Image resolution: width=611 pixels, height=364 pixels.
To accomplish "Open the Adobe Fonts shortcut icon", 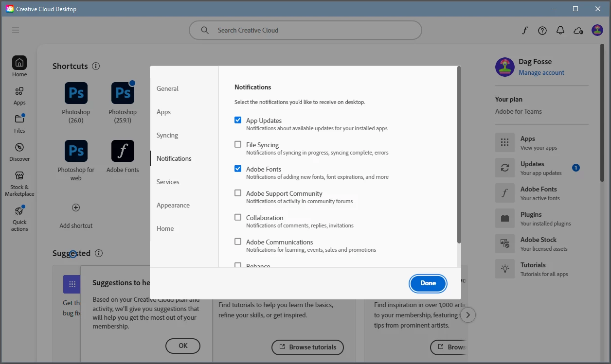I will point(123,151).
